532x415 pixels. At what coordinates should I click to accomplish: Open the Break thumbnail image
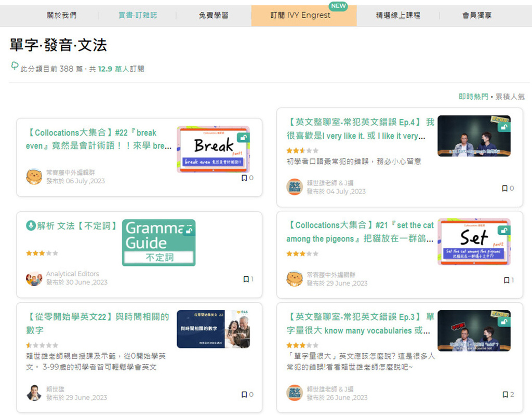click(x=214, y=149)
